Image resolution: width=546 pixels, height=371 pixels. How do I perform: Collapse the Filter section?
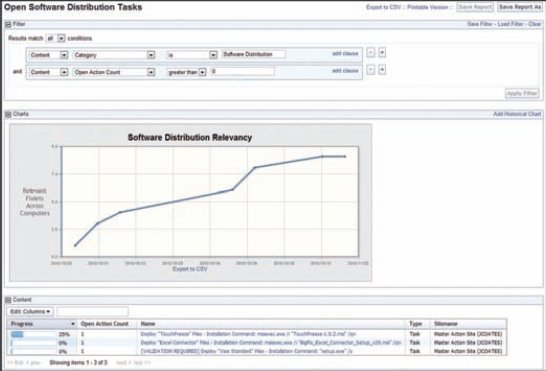click(x=8, y=24)
